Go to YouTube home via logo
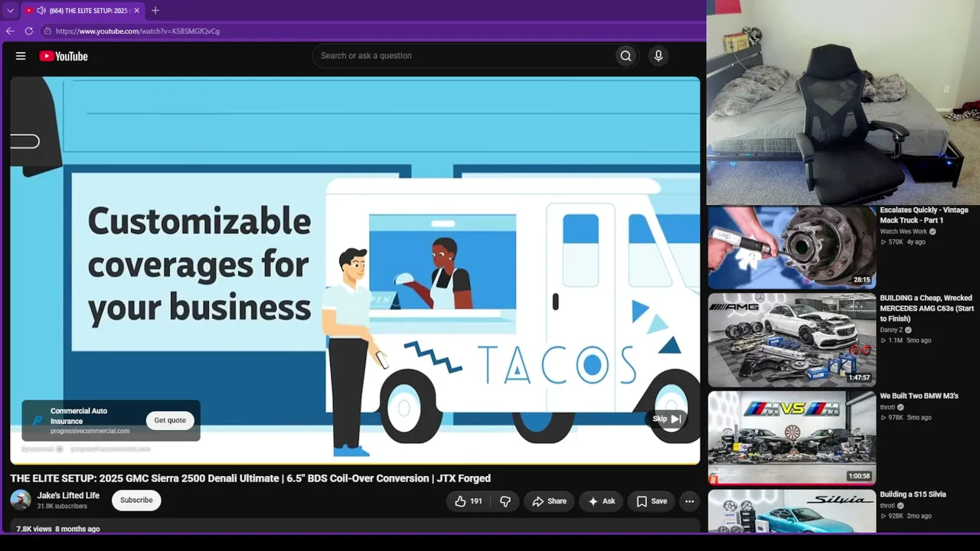The width and height of the screenshot is (980, 551). click(64, 56)
